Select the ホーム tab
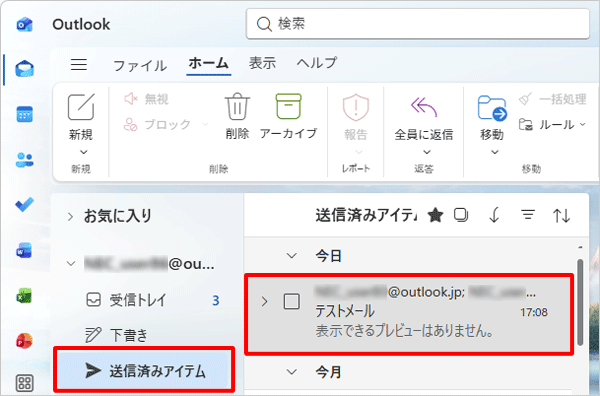Image resolution: width=600 pixels, height=396 pixels. pyautogui.click(x=209, y=63)
